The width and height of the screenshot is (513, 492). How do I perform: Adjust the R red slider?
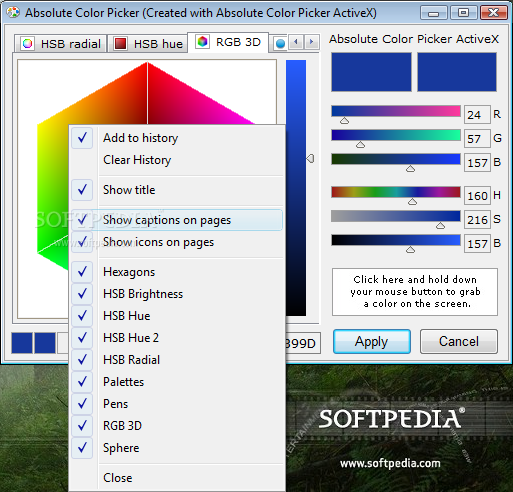[396, 111]
